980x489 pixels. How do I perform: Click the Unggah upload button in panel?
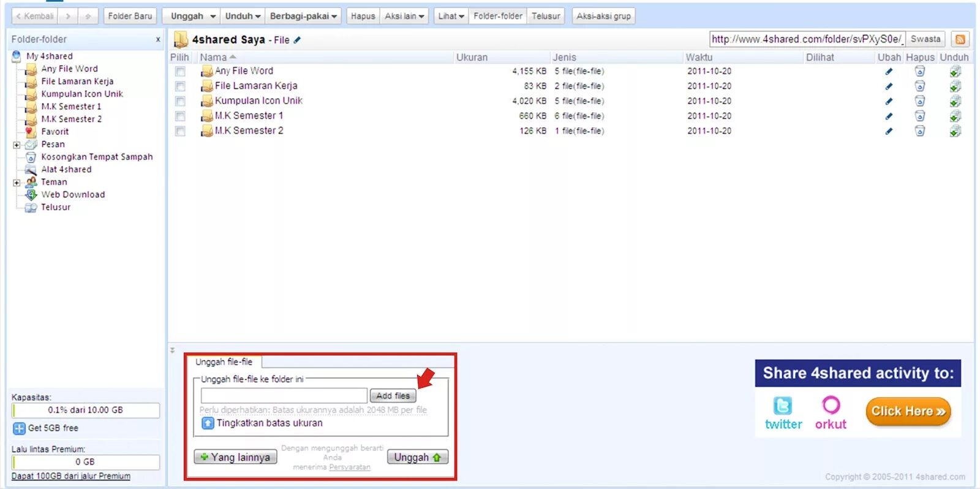coord(418,457)
